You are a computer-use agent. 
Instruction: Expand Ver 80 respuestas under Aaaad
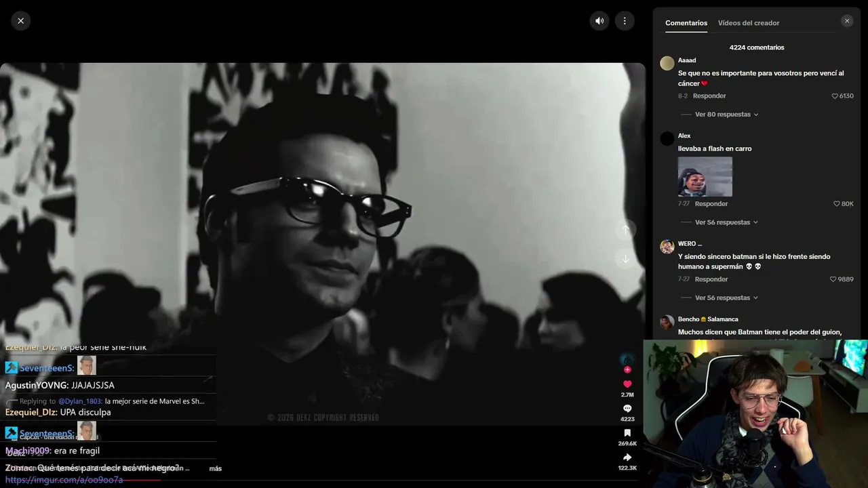click(x=726, y=115)
